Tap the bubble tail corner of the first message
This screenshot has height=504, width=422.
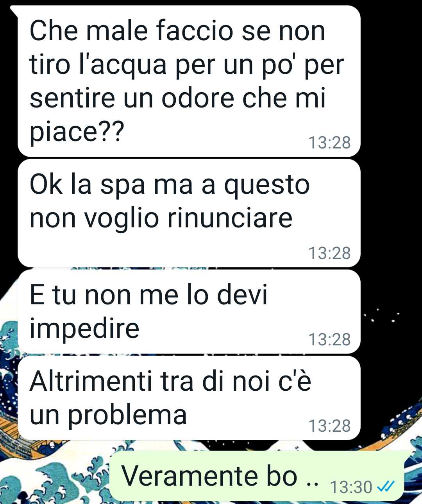(x=14, y=10)
